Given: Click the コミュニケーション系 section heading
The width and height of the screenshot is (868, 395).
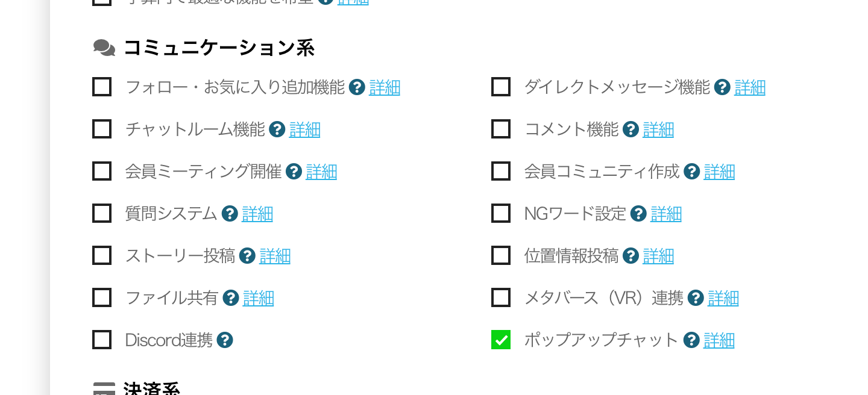Looking at the screenshot, I should (x=219, y=48).
